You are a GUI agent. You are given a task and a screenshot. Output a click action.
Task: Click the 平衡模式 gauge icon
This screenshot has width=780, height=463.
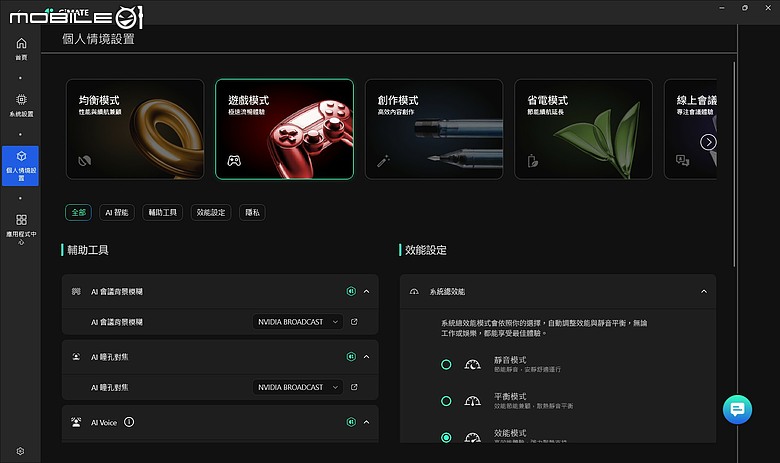(472, 401)
